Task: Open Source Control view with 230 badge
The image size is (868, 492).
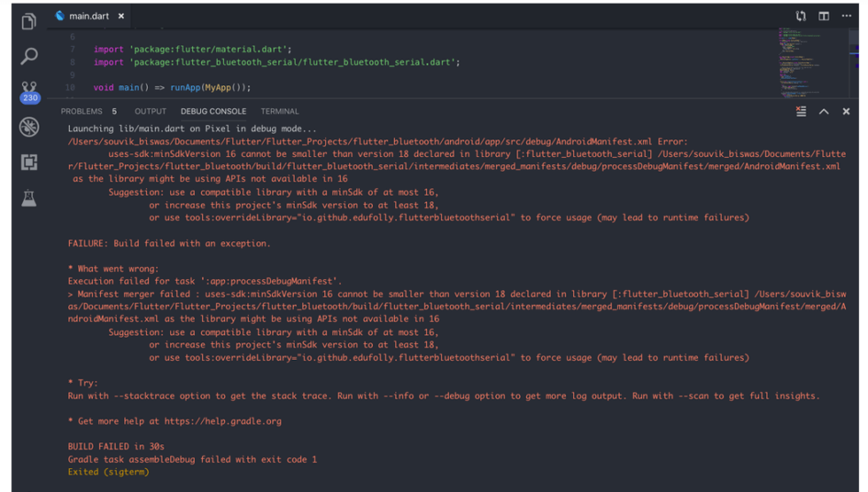Action: click(x=29, y=91)
